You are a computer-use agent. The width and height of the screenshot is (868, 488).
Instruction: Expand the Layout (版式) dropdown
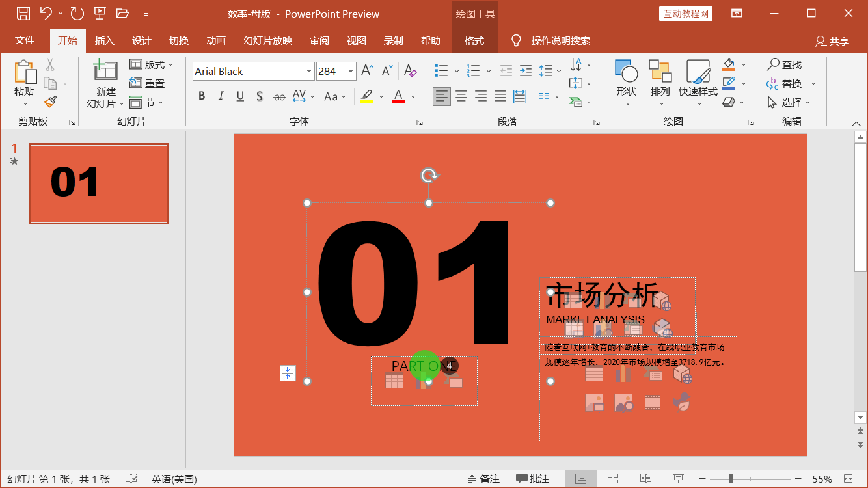(152, 64)
